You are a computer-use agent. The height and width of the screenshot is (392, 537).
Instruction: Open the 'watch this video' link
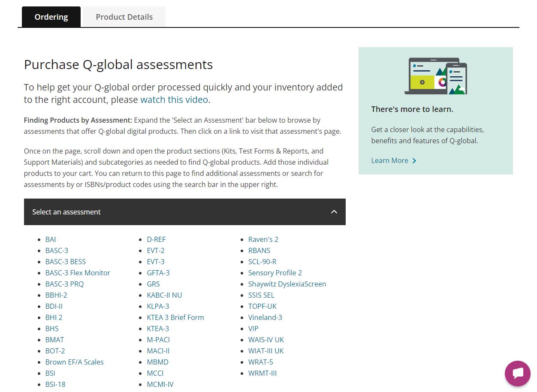(x=174, y=100)
